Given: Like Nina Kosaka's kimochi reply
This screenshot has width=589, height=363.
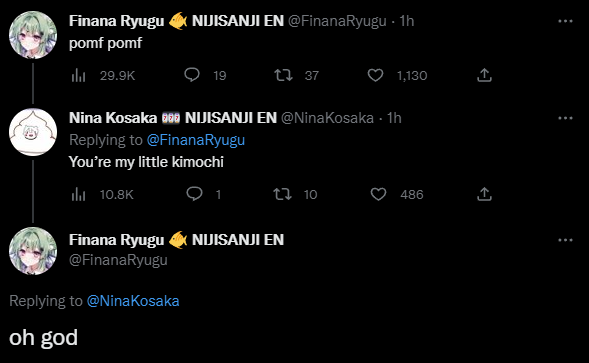Looking at the screenshot, I should [x=397, y=194].
